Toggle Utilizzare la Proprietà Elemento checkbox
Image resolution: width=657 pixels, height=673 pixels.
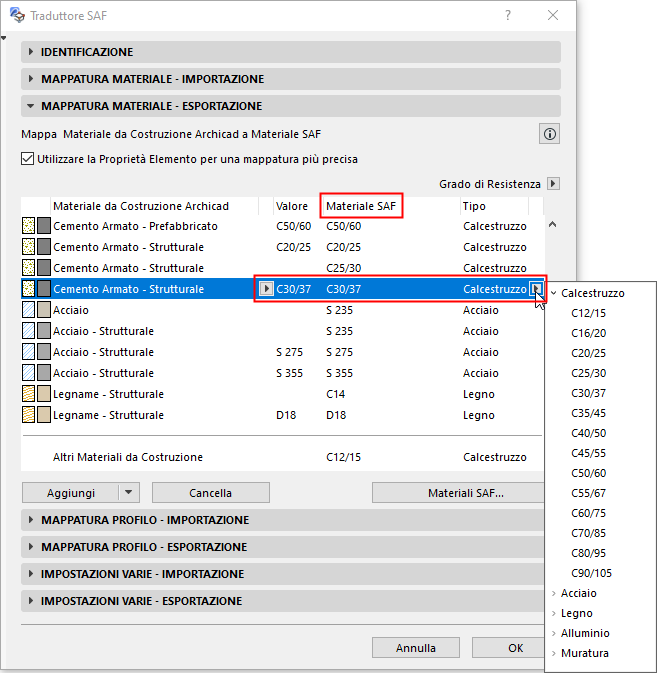pyautogui.click(x=27, y=159)
